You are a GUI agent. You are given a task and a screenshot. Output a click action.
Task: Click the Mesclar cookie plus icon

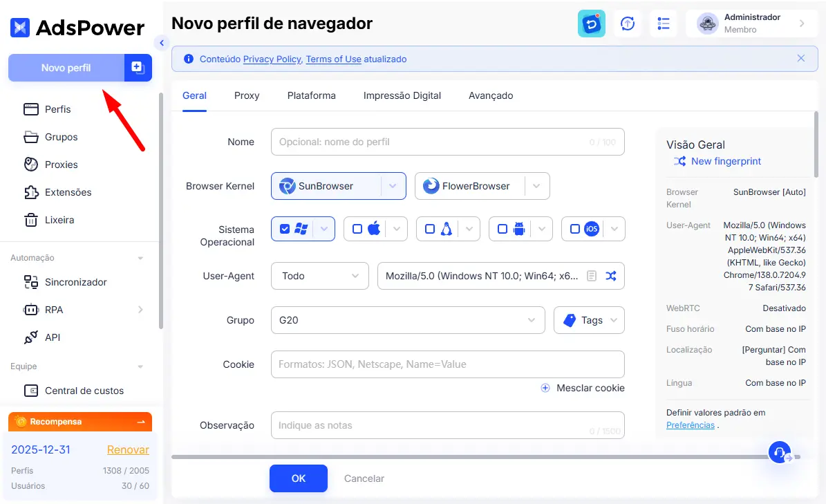pyautogui.click(x=545, y=388)
